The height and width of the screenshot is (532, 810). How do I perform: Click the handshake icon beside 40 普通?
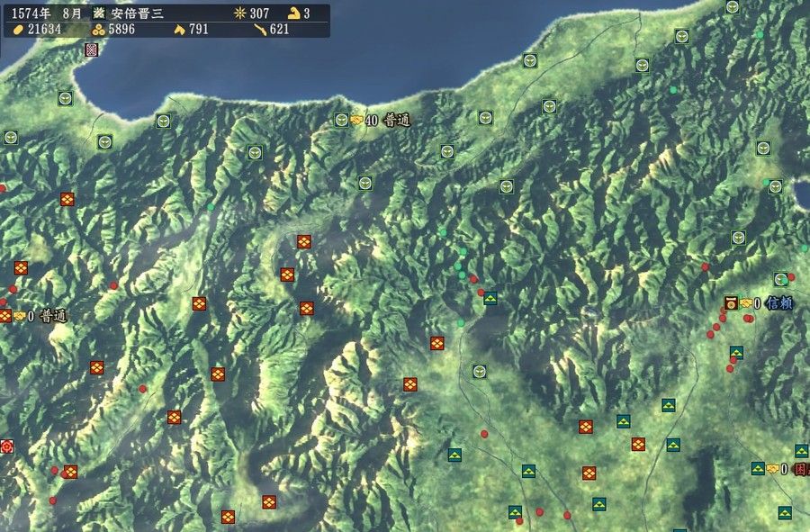pyautogui.click(x=357, y=121)
